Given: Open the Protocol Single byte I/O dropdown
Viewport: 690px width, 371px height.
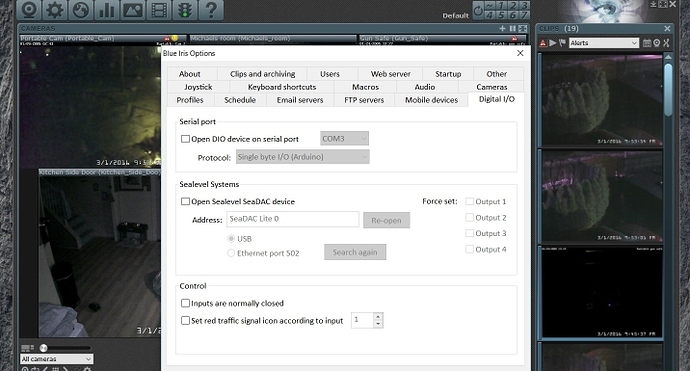Looking at the screenshot, I should pos(303,157).
